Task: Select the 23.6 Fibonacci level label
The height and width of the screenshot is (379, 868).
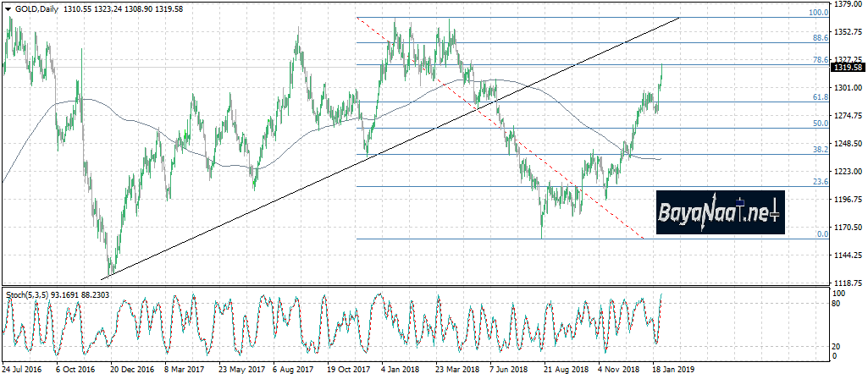Action: click(x=819, y=182)
